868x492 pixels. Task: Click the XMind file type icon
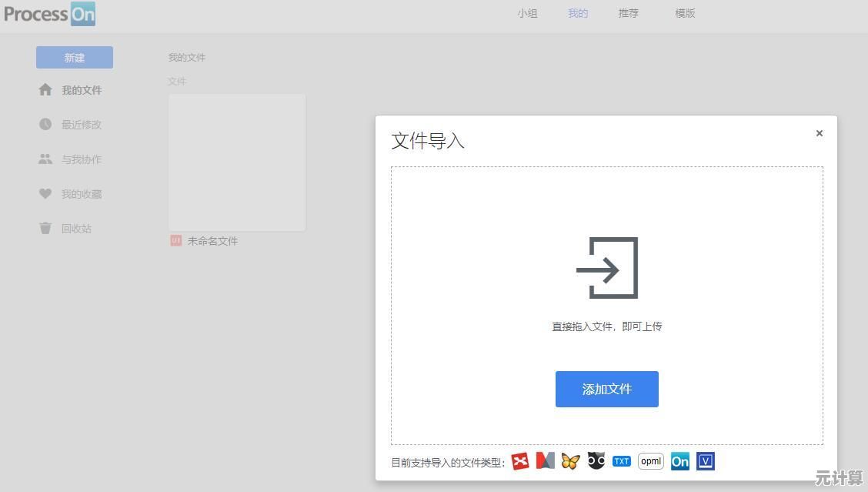coord(520,461)
